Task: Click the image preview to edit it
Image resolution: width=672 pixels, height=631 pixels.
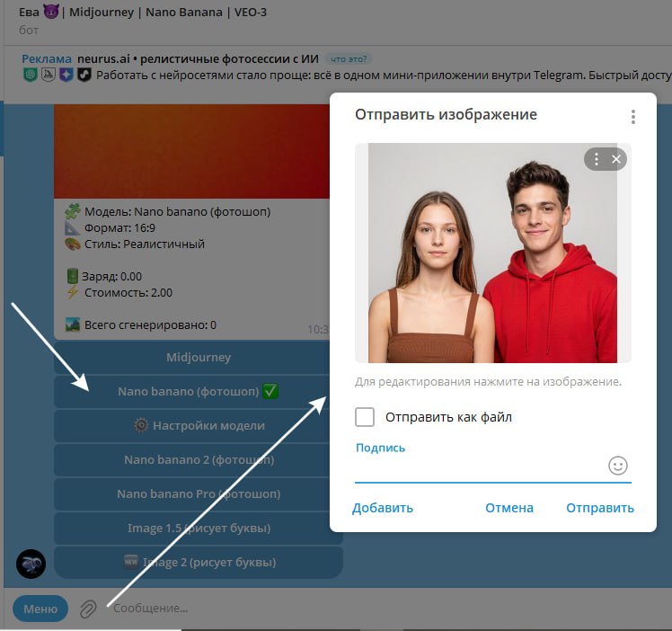Action: point(493,253)
